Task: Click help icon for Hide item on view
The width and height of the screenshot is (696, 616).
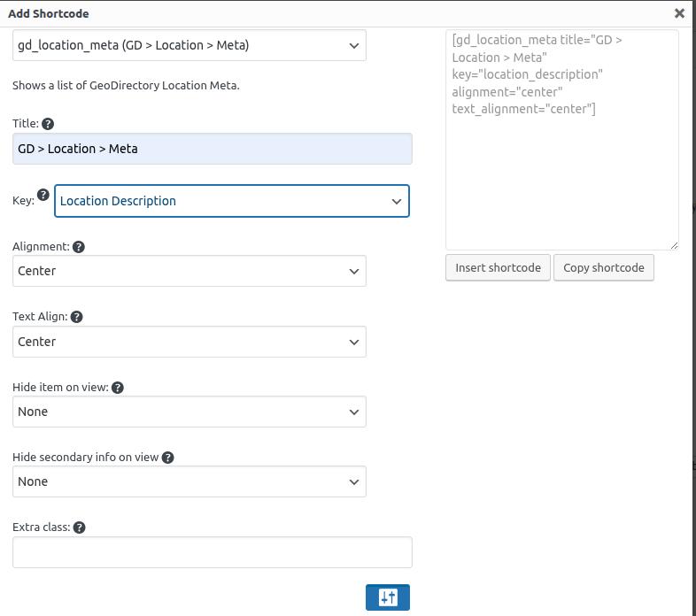Action: pos(118,388)
